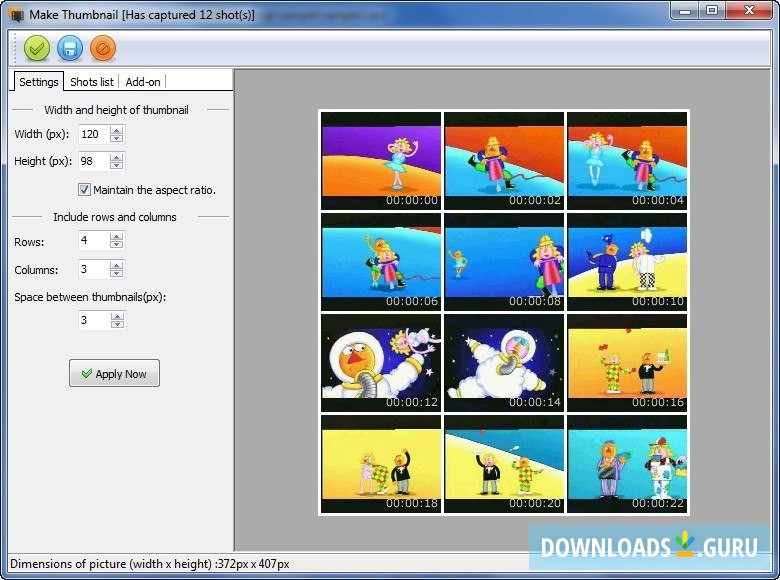Viewport: 780px width, 580px height.
Task: Decrease Height value with down arrow
Action: 117,166
